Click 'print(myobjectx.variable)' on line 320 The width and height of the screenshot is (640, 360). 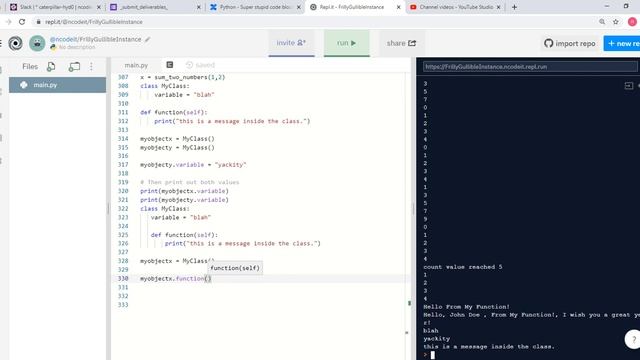coord(184,191)
